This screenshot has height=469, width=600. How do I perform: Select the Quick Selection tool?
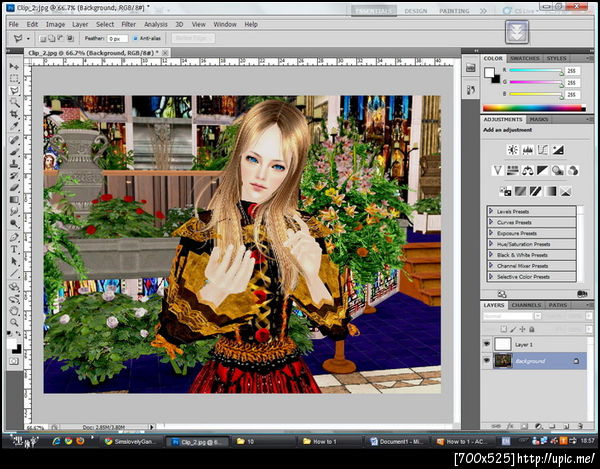[x=14, y=103]
